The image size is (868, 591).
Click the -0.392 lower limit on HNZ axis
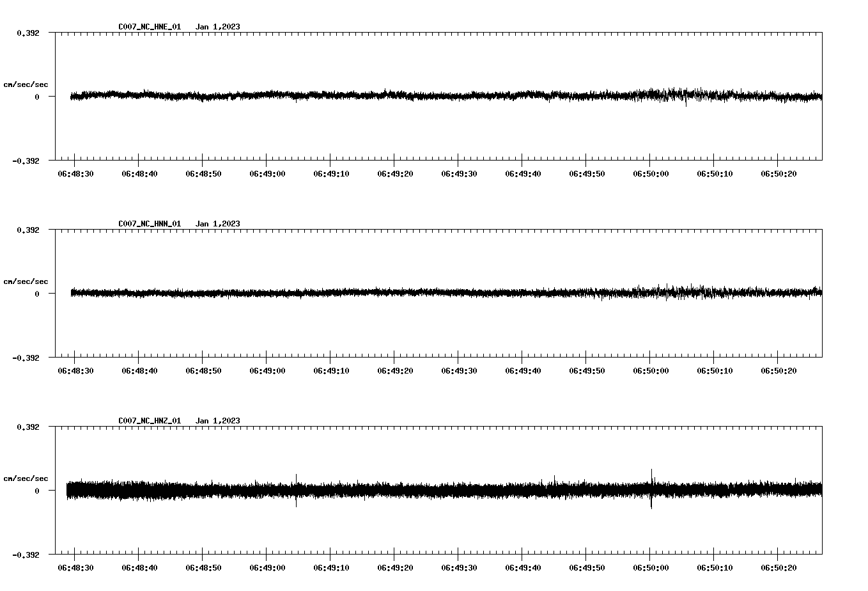[26, 555]
